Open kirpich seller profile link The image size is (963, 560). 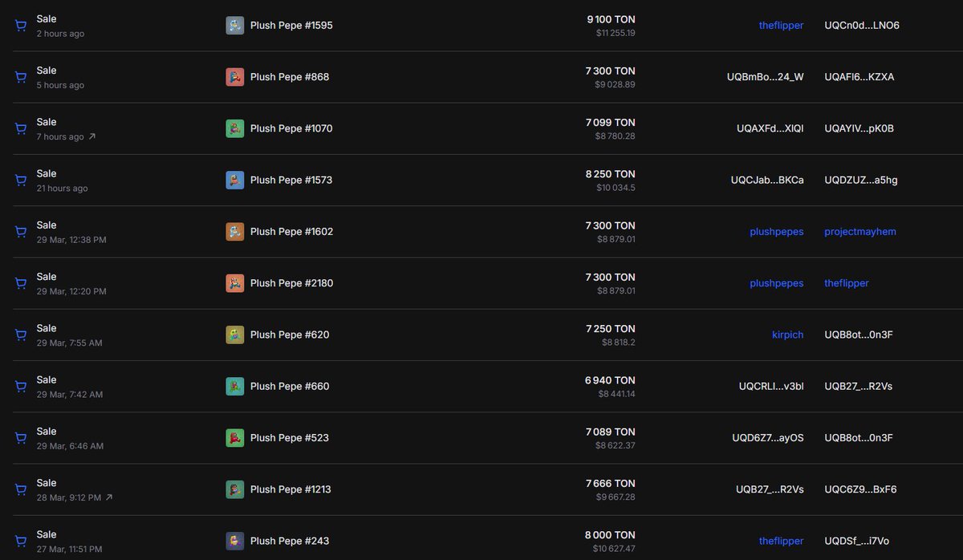click(x=787, y=335)
